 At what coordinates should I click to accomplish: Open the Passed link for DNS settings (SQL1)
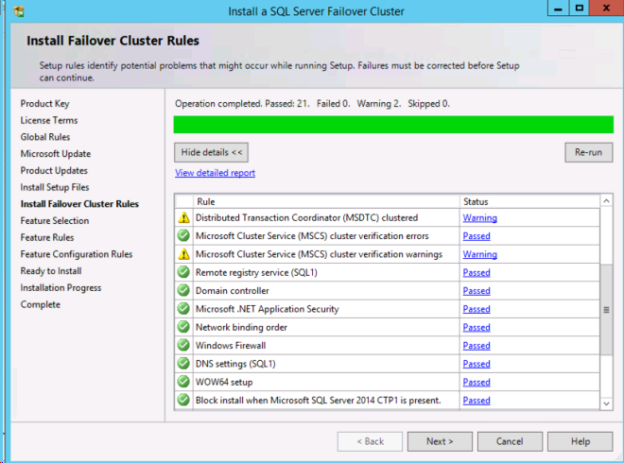[476, 364]
